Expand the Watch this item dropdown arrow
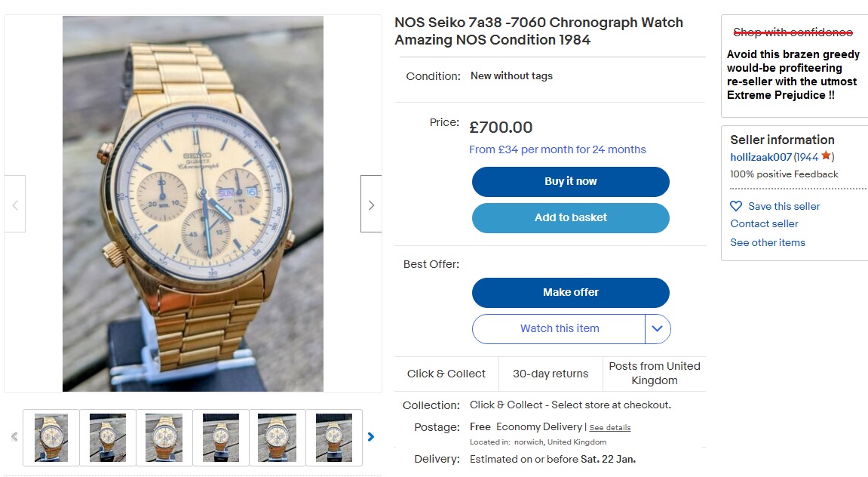The width and height of the screenshot is (868, 477). [657, 328]
